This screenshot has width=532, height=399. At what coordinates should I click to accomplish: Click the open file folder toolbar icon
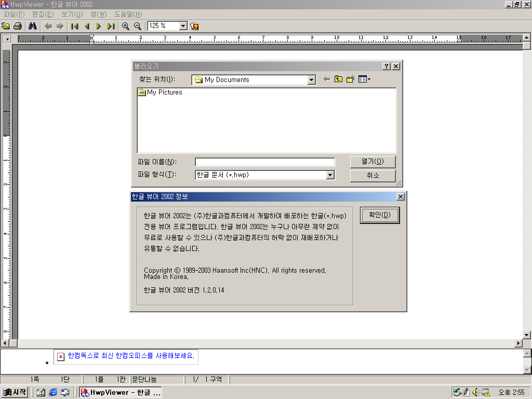click(x=6, y=26)
